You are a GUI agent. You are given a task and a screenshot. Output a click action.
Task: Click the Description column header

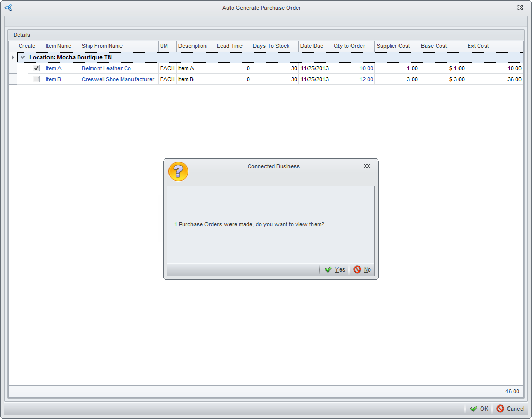pos(196,46)
